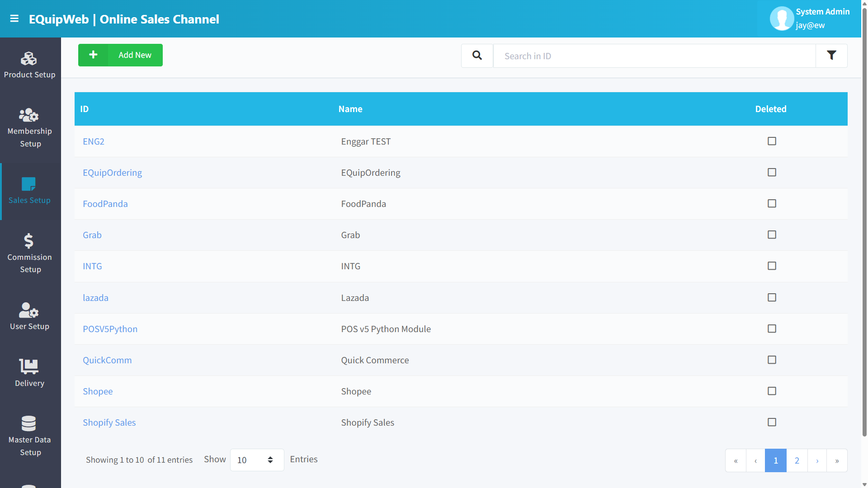This screenshot has width=868, height=488.
Task: Tick Deleted checkbox for Shopee
Action: click(772, 391)
